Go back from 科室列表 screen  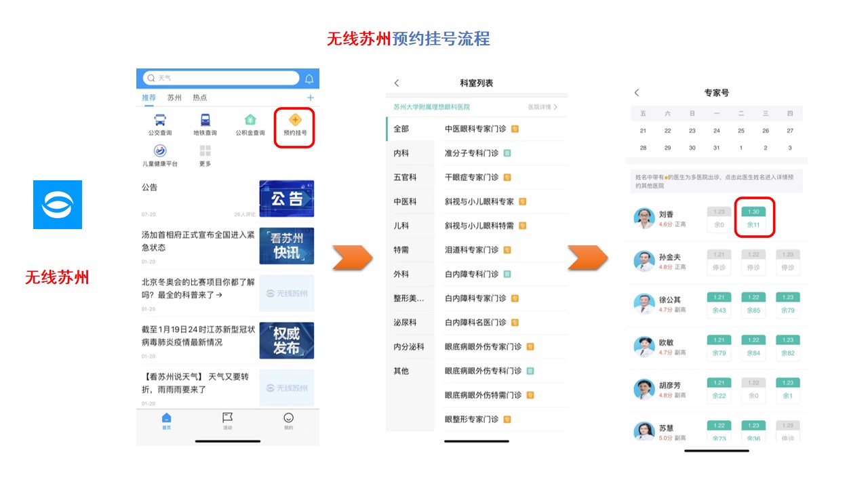397,83
